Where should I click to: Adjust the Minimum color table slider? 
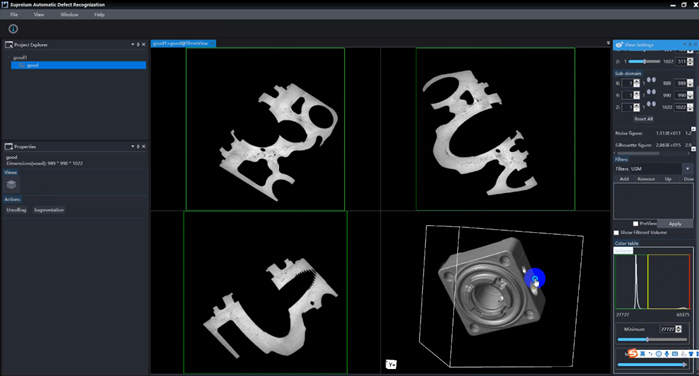(x=647, y=339)
